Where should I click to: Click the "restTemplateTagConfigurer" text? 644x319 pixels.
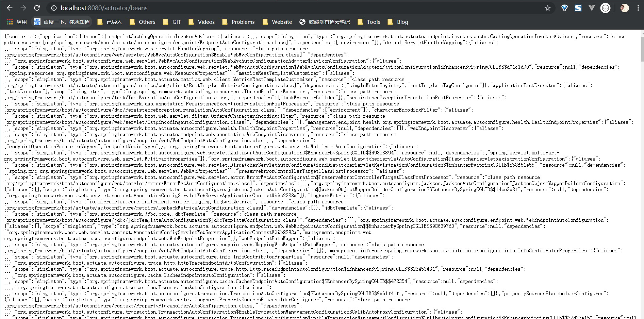pyautogui.click(x=444, y=85)
